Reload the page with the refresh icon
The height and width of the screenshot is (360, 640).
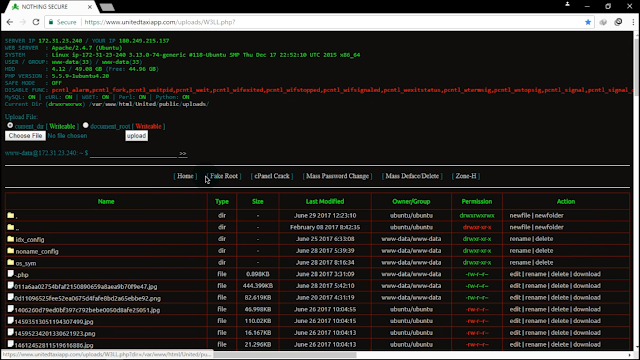pyautogui.click(x=36, y=22)
